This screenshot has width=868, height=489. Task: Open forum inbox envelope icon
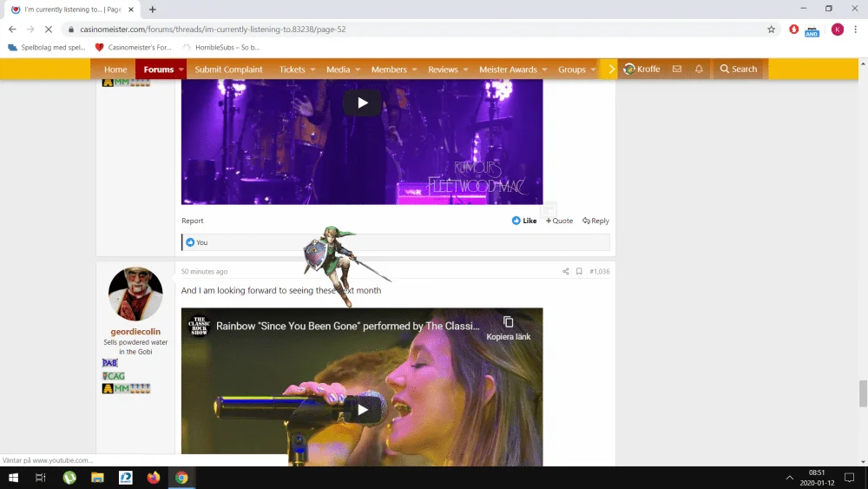(676, 69)
